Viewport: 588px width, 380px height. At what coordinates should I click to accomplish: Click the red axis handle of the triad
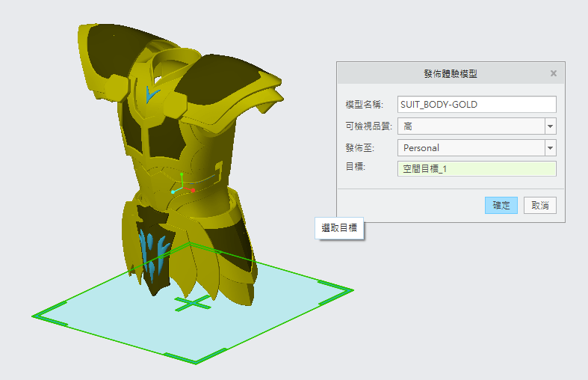(193, 190)
